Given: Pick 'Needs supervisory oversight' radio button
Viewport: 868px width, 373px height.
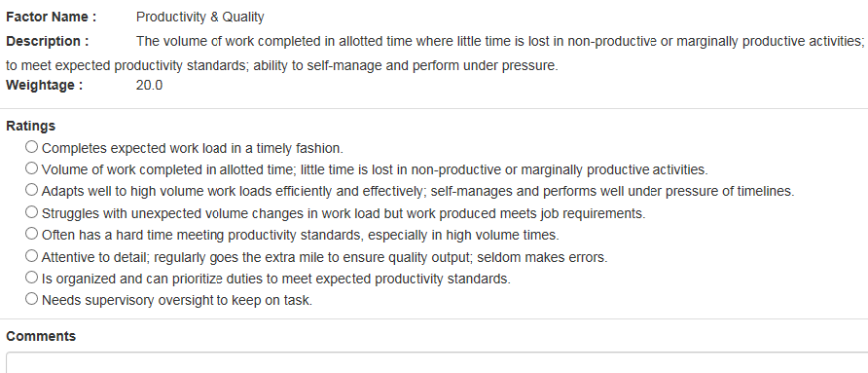Looking at the screenshot, I should pyautogui.click(x=31, y=299).
